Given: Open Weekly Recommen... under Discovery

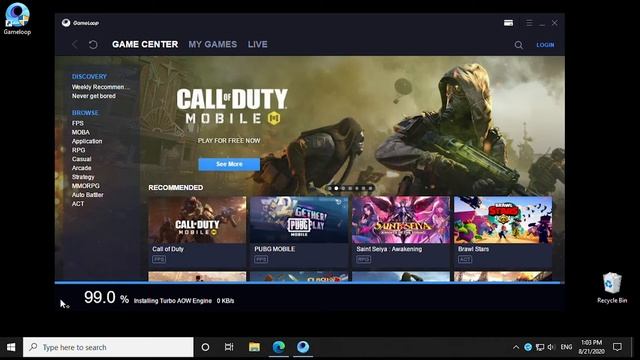Looking at the screenshot, I should pos(100,87).
